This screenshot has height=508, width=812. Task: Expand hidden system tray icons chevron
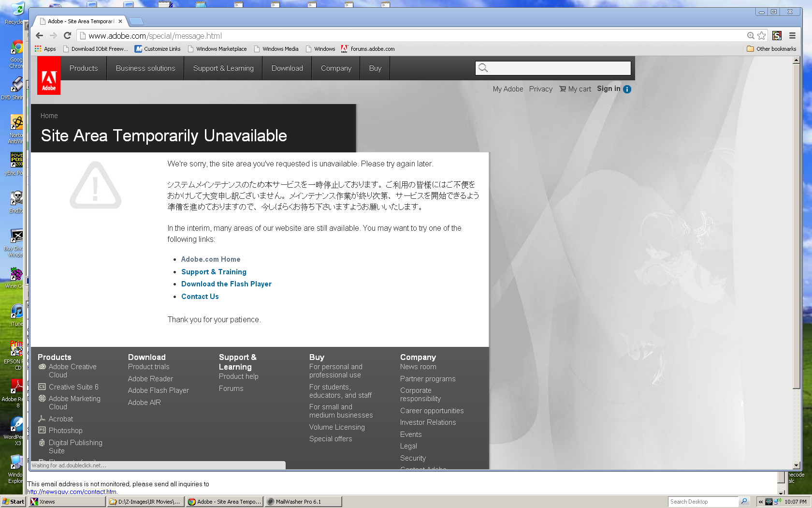[x=761, y=502]
